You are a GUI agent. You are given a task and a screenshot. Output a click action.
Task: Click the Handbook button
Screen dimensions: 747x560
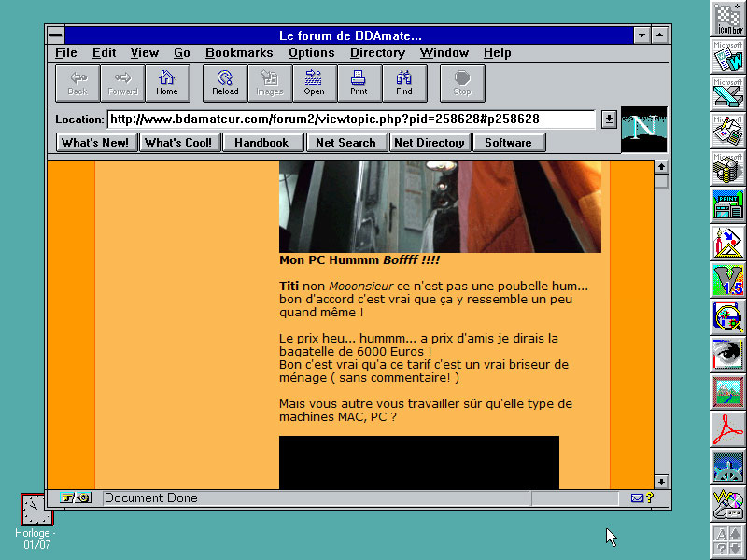263,143
